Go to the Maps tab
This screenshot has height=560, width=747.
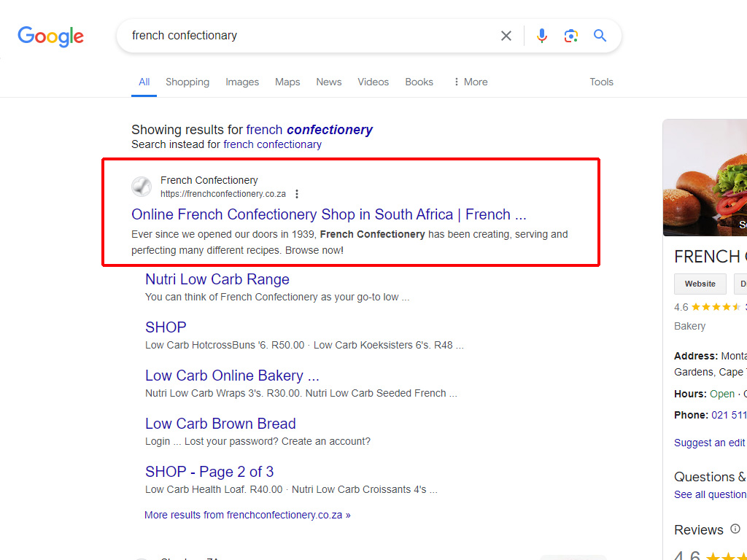287,82
